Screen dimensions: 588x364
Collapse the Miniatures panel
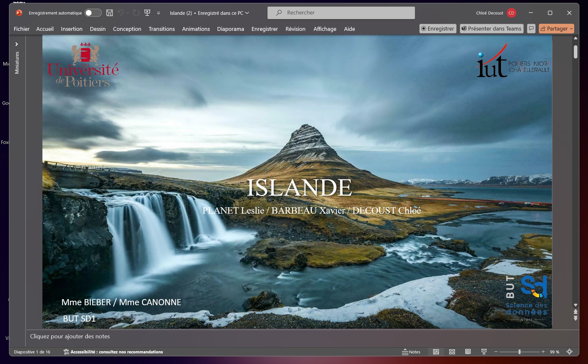[17, 44]
